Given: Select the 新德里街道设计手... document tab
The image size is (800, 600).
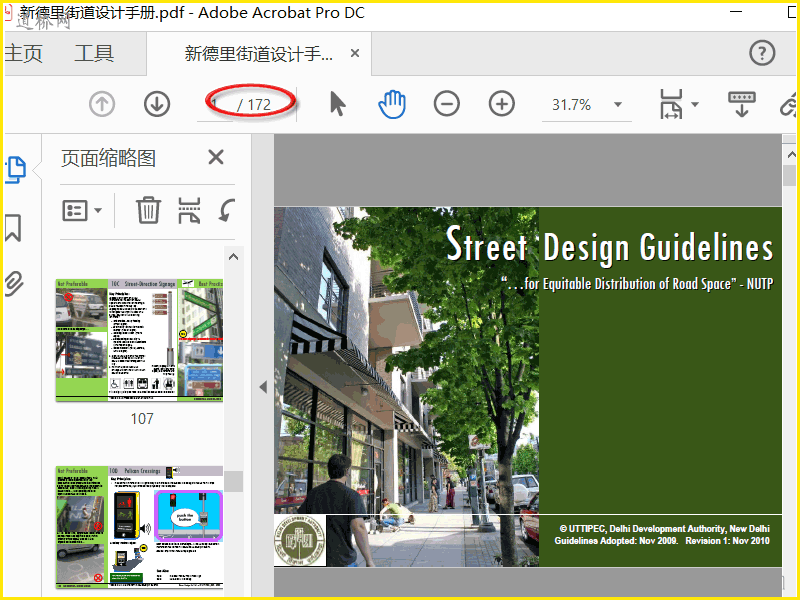Looking at the screenshot, I should (x=258, y=54).
